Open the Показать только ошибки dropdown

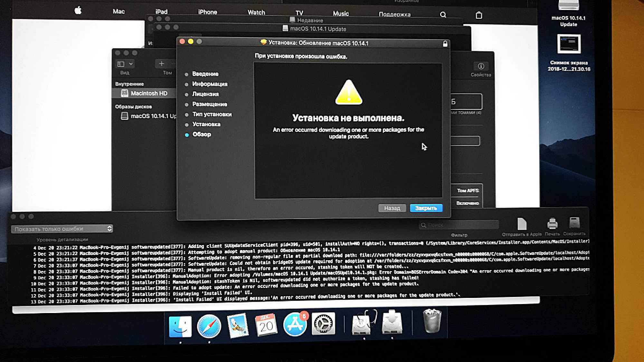pos(62,229)
